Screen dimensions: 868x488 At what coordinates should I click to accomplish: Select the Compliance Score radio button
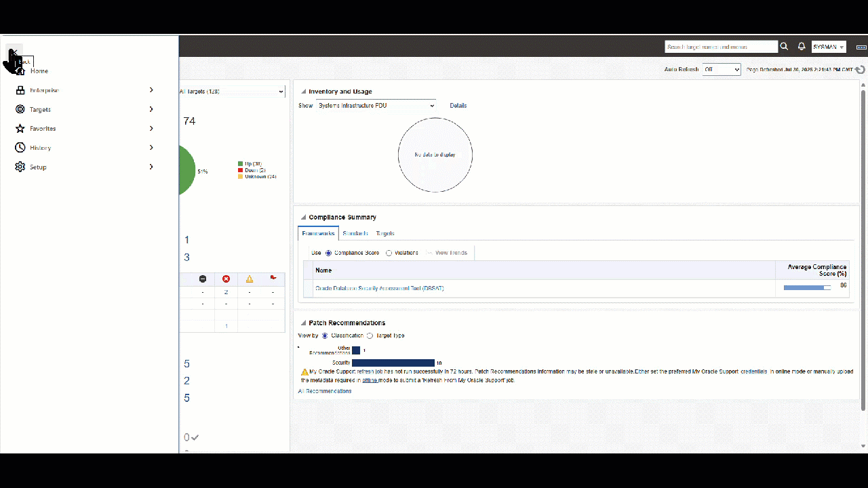point(329,253)
